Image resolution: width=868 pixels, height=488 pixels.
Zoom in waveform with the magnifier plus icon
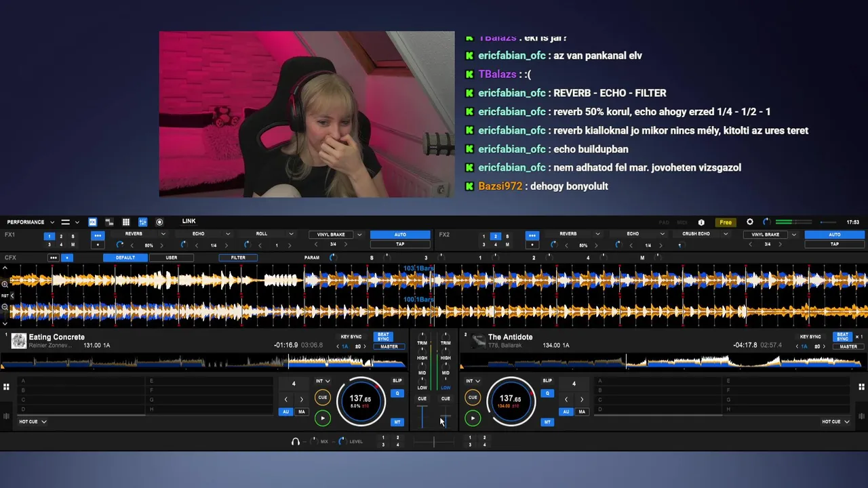5,285
